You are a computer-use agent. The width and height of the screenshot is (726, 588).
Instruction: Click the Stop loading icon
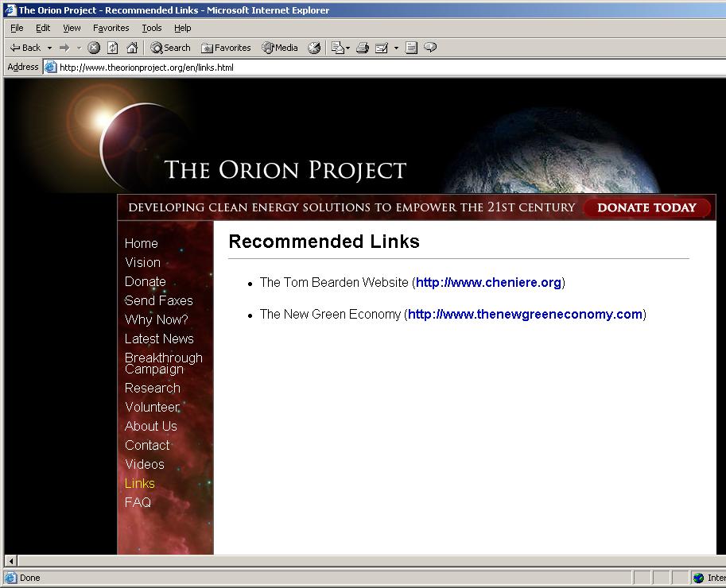pyautogui.click(x=94, y=48)
